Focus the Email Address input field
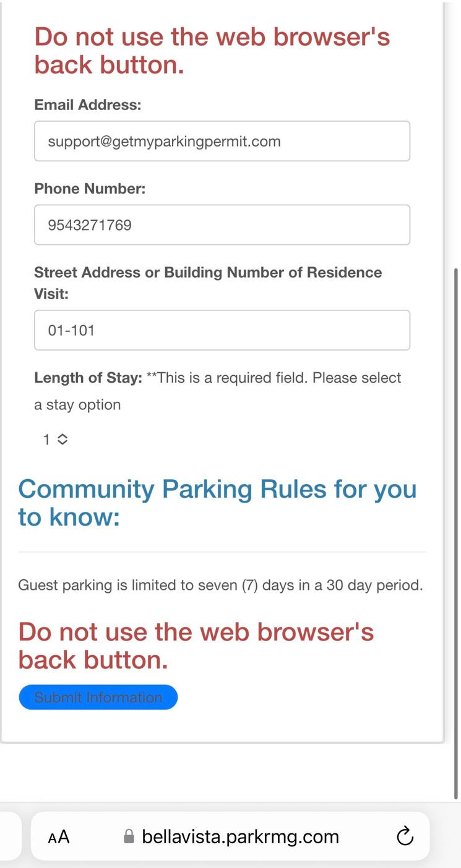The width and height of the screenshot is (461, 868). [x=222, y=141]
